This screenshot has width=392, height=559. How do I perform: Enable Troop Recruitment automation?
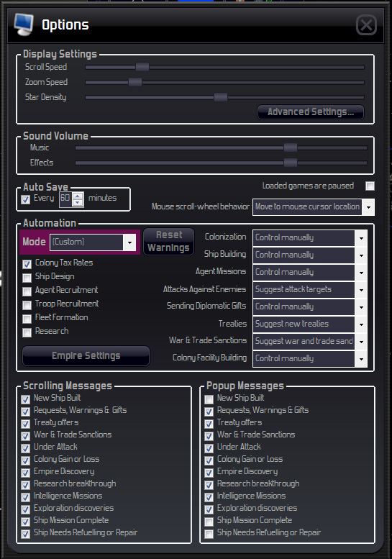click(x=27, y=305)
